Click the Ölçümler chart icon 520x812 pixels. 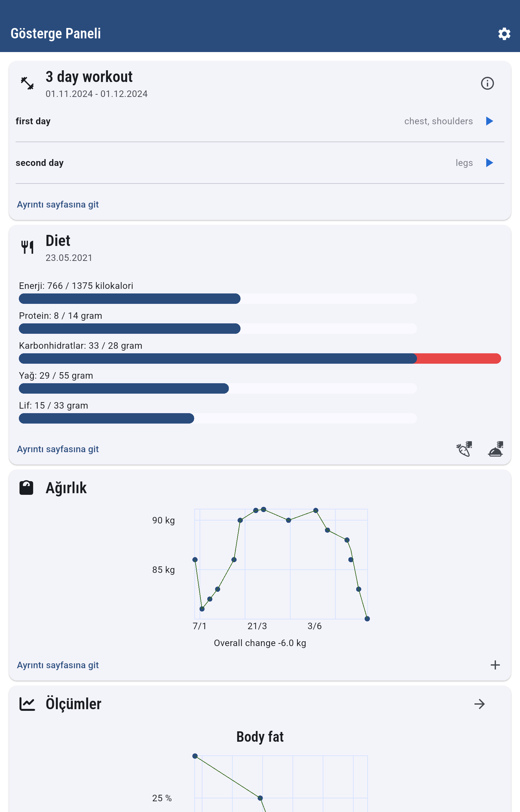click(27, 704)
